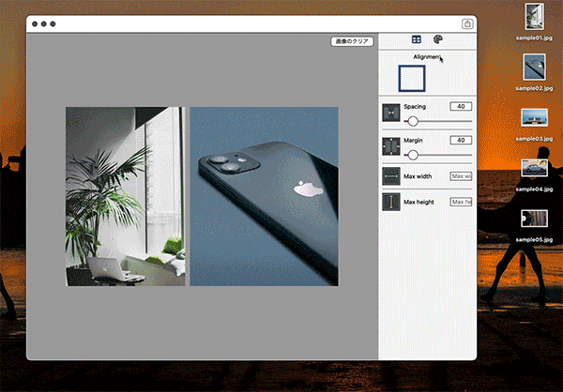Click the Spacing icon
Image resolution: width=563 pixels, height=392 pixels.
pos(391,113)
